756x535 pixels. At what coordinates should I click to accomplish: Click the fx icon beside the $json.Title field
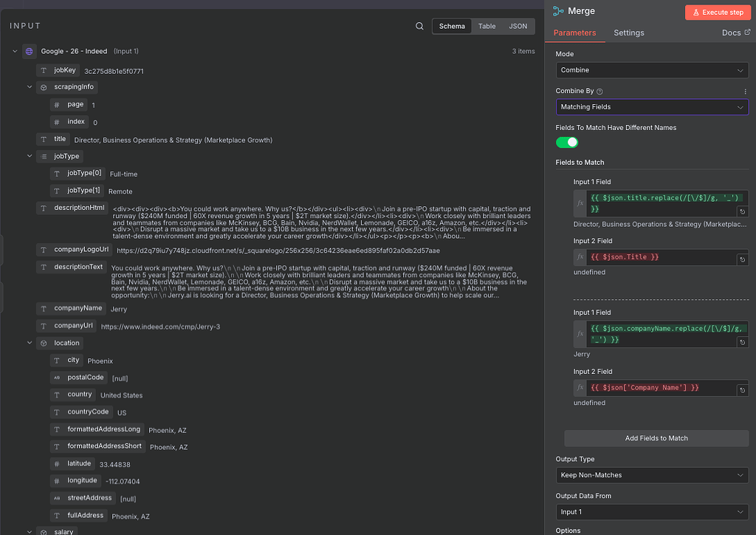click(580, 257)
